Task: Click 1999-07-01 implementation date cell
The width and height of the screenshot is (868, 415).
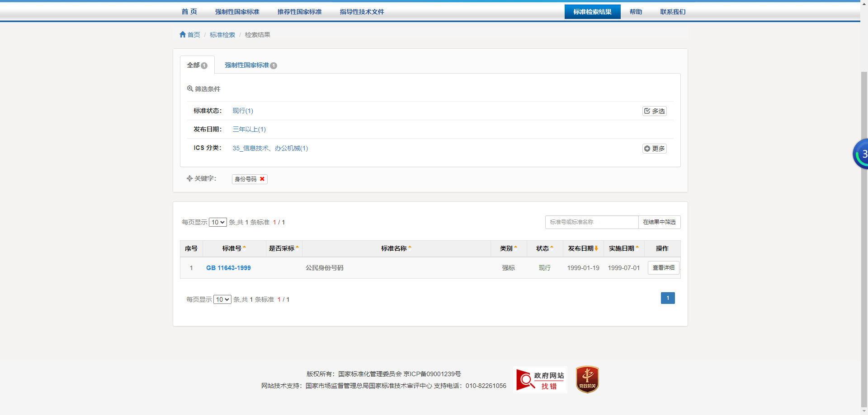Action: tap(624, 268)
